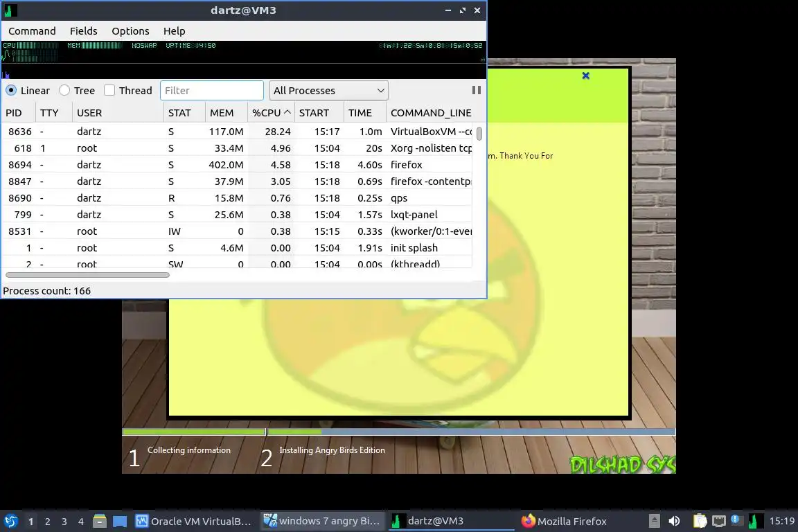This screenshot has height=532, width=798.
Task: Sort by the MEM column header
Action: coord(227,113)
